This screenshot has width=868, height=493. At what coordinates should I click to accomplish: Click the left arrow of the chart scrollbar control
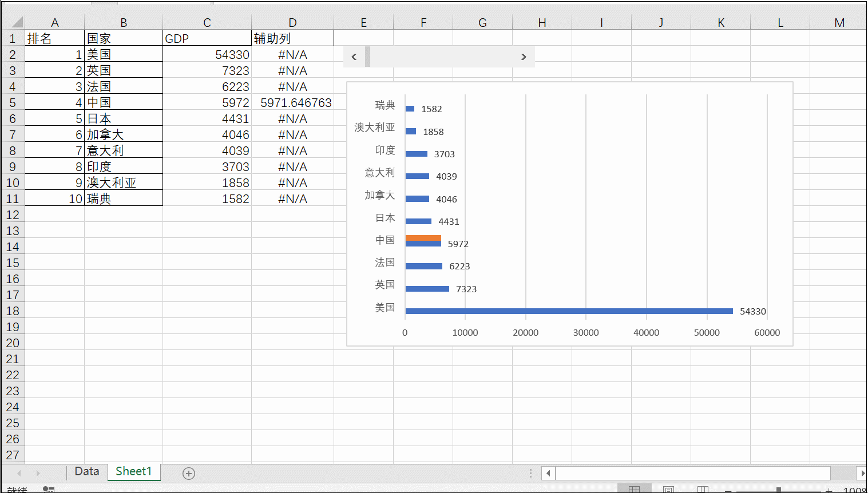click(354, 57)
